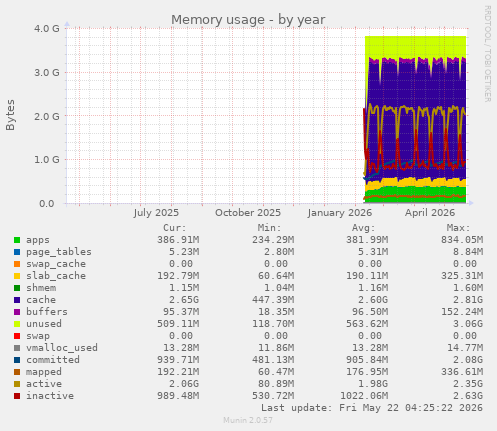Click the October 2025 axis label
497x431 pixels.
tap(248, 213)
